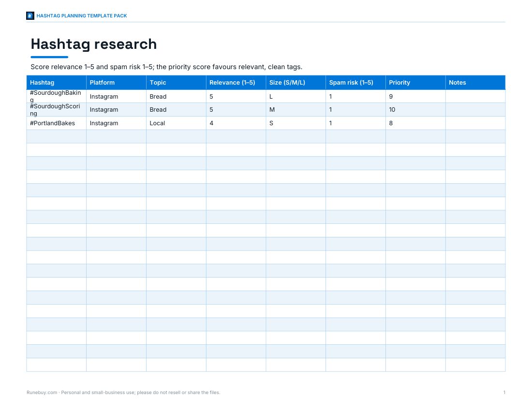The width and height of the screenshot is (532, 411).
Task: Click the Spam risk (1–5) column header
Action: [x=355, y=82]
